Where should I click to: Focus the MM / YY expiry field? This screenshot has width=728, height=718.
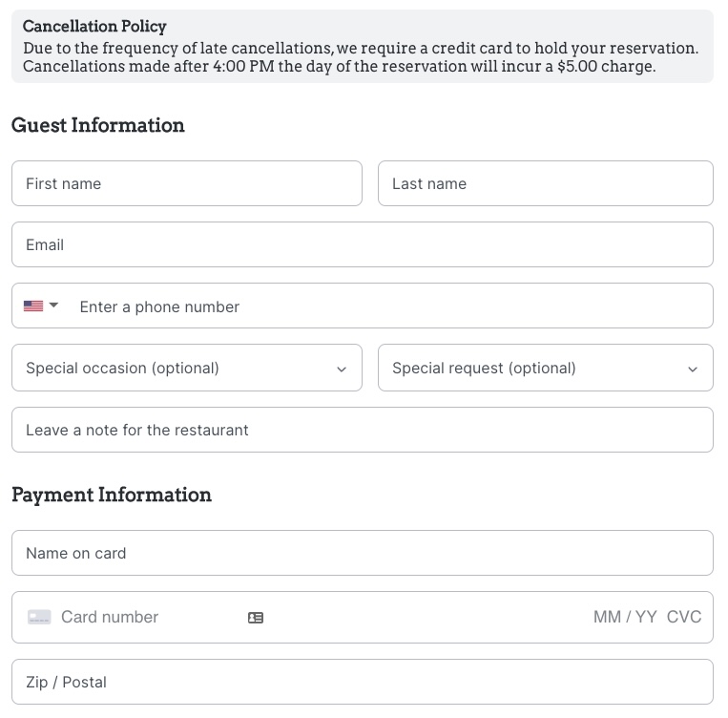coord(625,617)
